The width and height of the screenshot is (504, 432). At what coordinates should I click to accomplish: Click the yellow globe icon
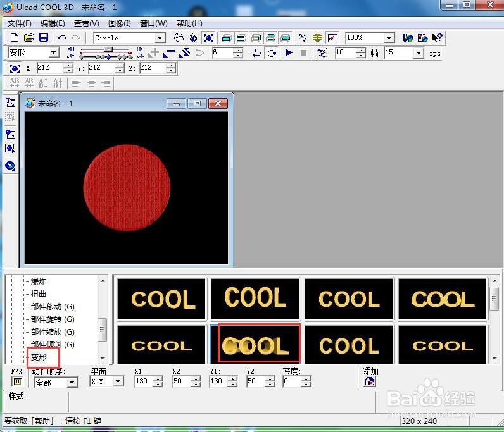click(317, 38)
